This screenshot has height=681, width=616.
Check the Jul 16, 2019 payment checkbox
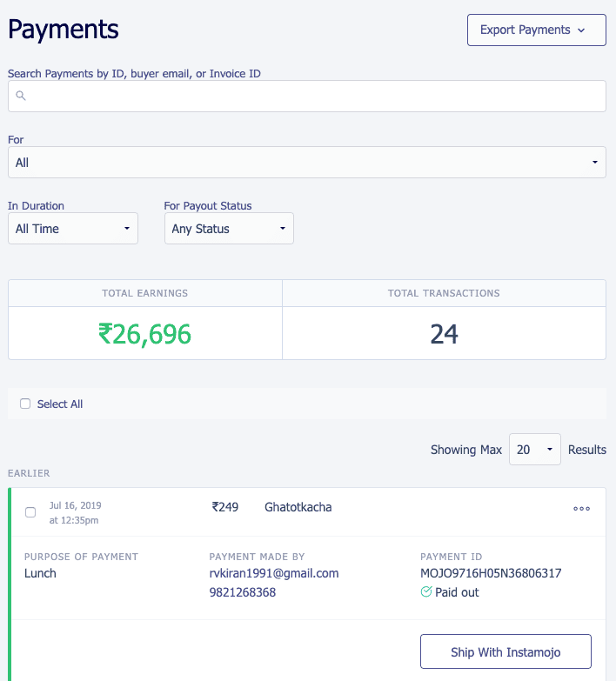coord(30,512)
